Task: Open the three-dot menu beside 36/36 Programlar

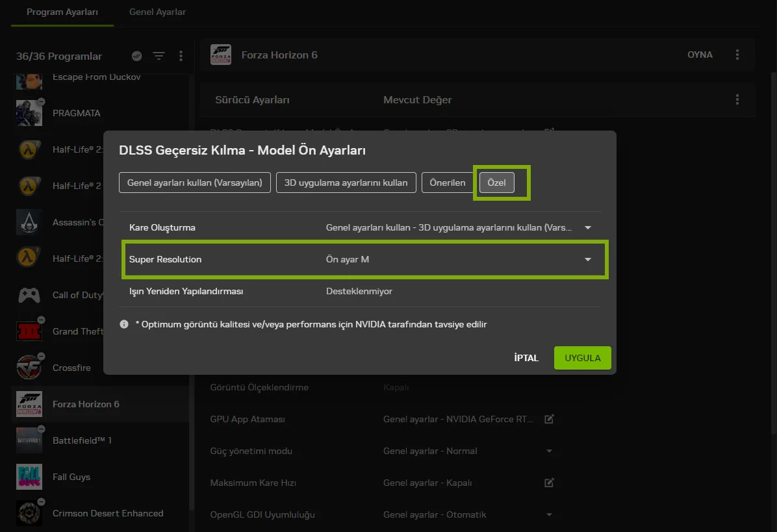Action: tap(181, 56)
